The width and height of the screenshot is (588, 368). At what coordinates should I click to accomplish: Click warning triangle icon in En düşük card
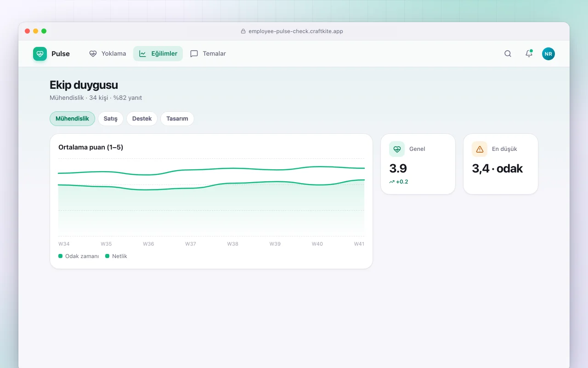coord(480,149)
